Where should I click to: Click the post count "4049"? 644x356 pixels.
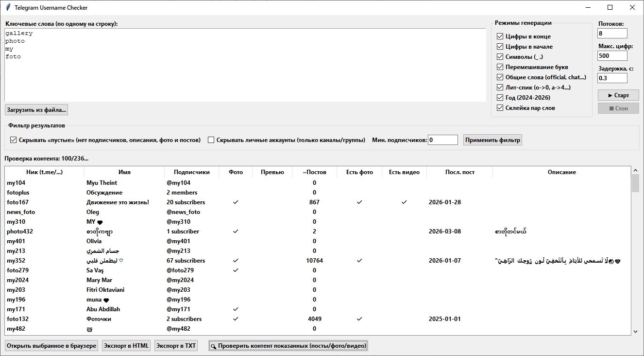[x=314, y=319]
